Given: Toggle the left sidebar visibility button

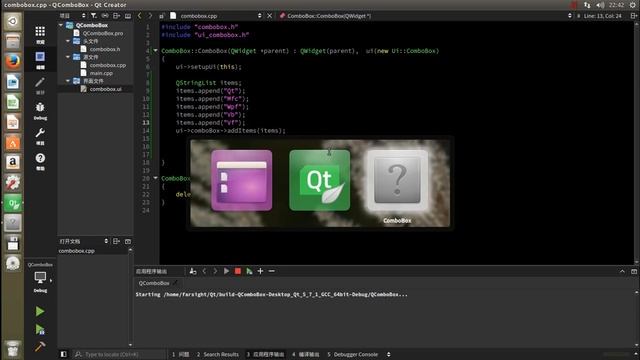Looking at the screenshot, I should click(64, 354).
